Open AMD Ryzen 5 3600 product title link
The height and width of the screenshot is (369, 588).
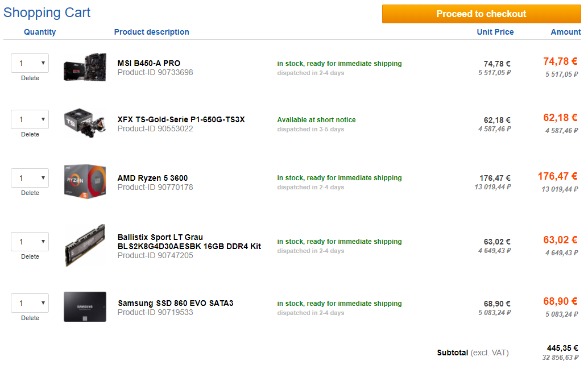coord(152,178)
